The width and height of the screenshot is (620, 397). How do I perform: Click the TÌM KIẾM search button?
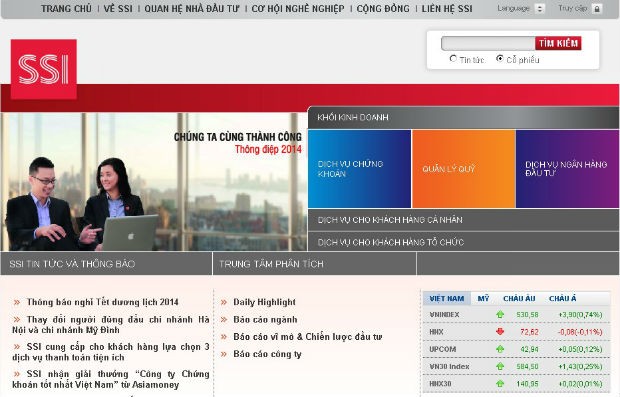click(558, 43)
